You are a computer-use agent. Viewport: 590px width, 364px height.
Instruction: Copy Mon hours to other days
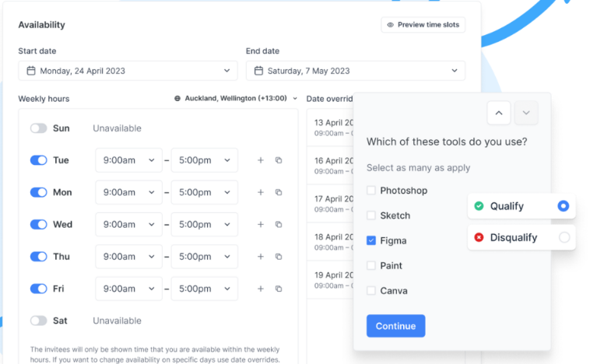[279, 192]
